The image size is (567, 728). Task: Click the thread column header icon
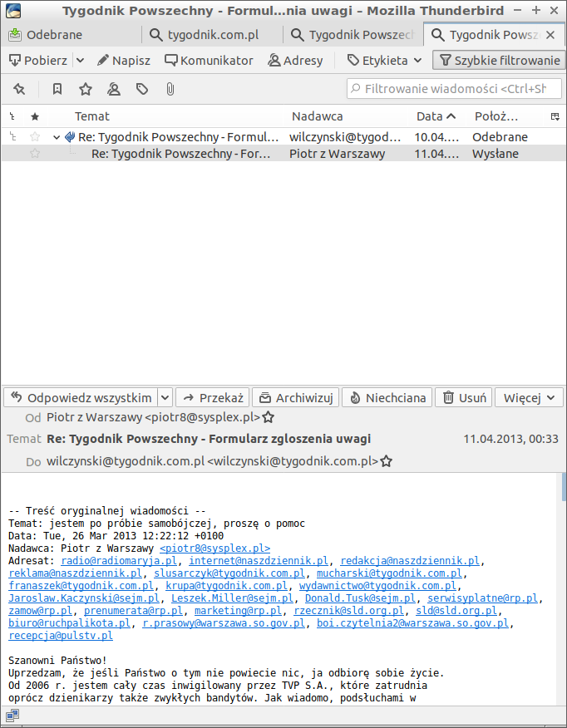12,116
